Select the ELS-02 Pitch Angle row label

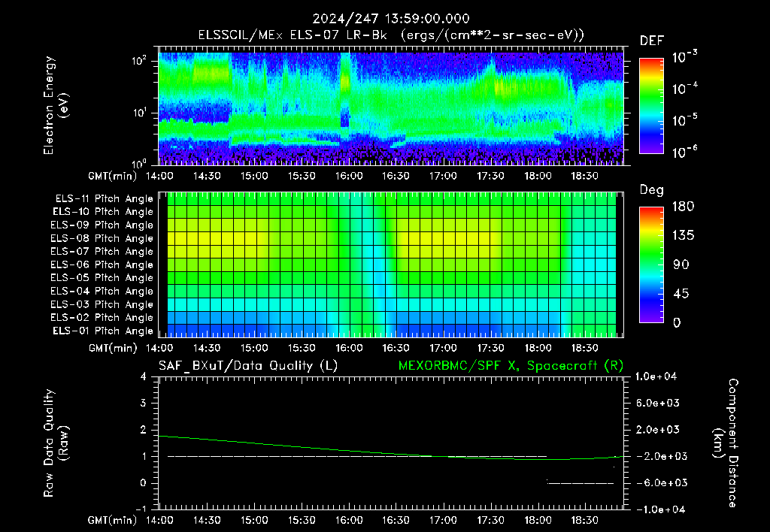tap(102, 318)
